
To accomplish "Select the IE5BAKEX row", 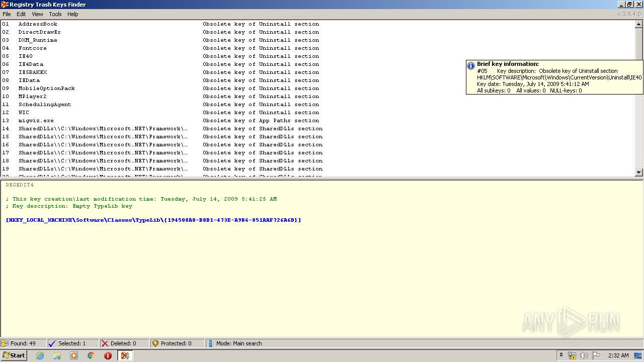I will [x=318, y=72].
